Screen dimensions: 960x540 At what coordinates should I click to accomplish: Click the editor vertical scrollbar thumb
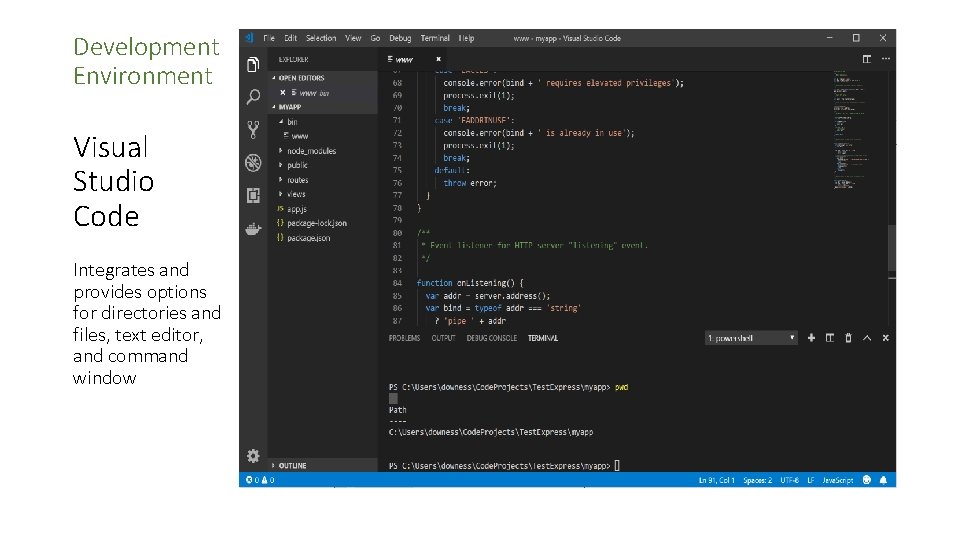click(x=892, y=248)
